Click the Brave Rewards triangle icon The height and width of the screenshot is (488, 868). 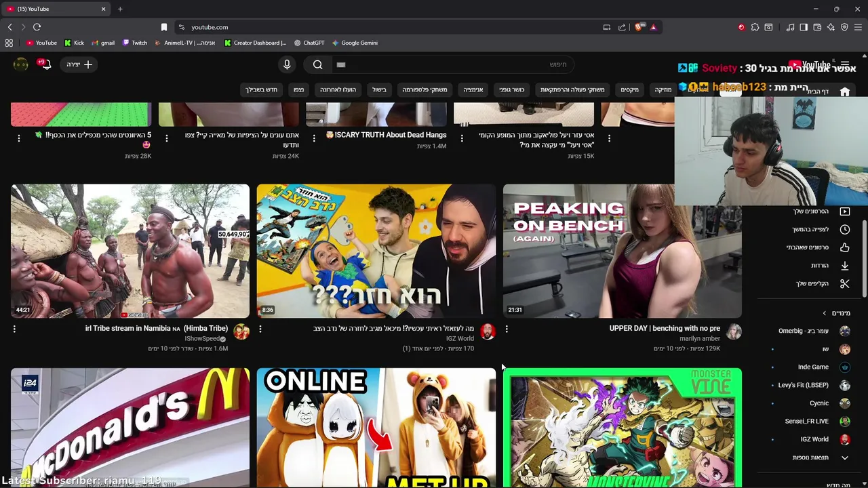click(x=653, y=27)
